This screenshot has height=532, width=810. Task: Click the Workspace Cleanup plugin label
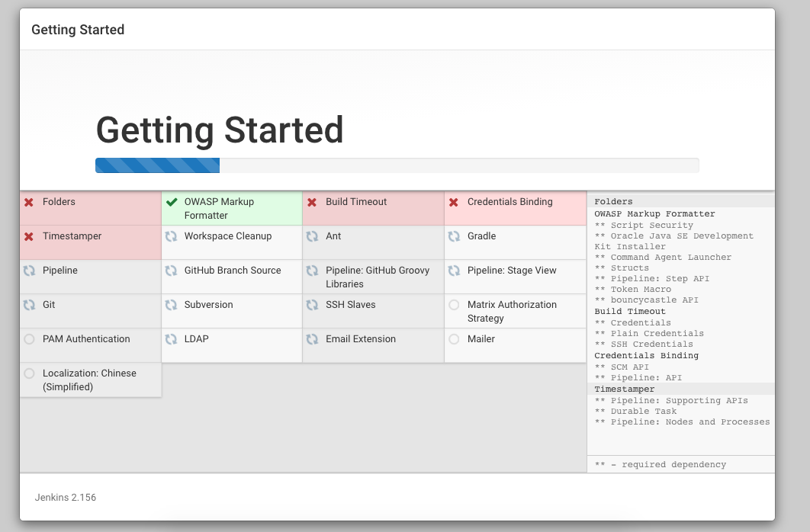pos(228,236)
